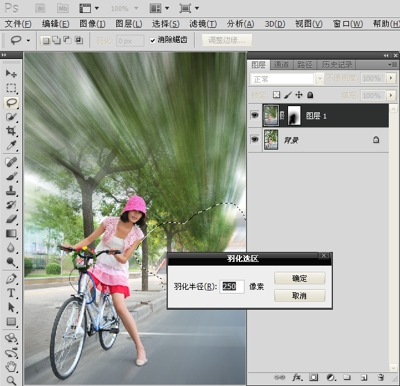This screenshot has width=400, height=386.
Task: Open the 选择(S) menu
Action: pyautogui.click(x=166, y=24)
